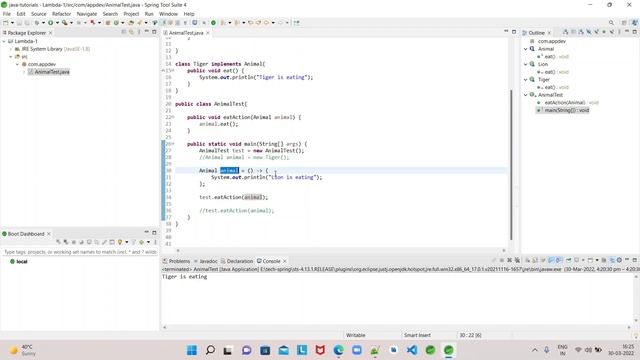Click the Debug bug icon in the toolbar

tap(37, 23)
